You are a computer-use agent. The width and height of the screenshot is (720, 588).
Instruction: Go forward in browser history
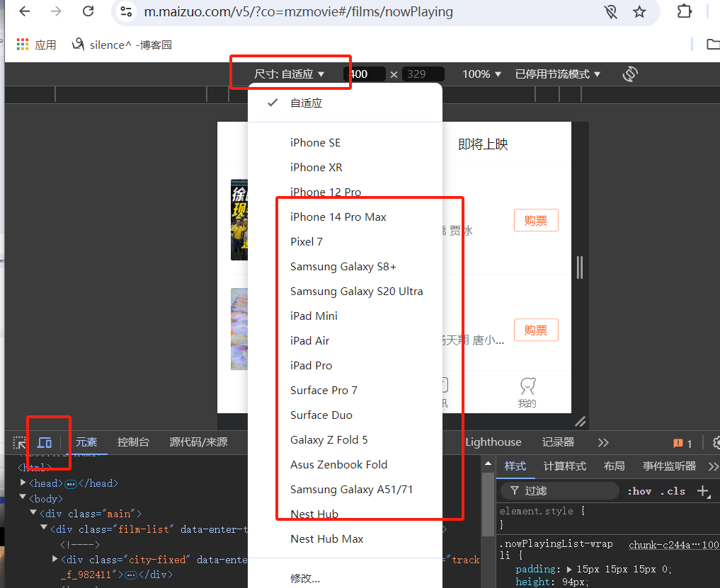click(56, 11)
